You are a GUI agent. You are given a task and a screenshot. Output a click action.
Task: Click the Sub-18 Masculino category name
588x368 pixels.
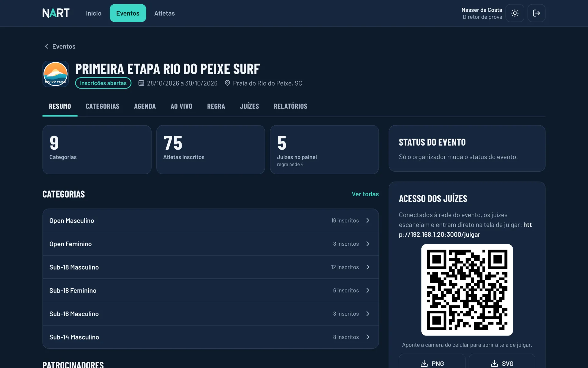point(74,267)
